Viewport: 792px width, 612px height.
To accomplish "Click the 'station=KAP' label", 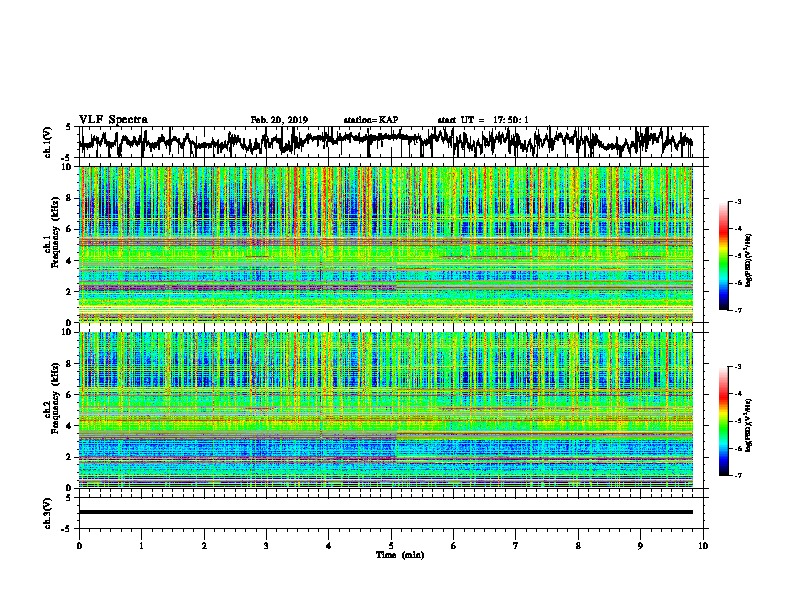I will (x=371, y=120).
